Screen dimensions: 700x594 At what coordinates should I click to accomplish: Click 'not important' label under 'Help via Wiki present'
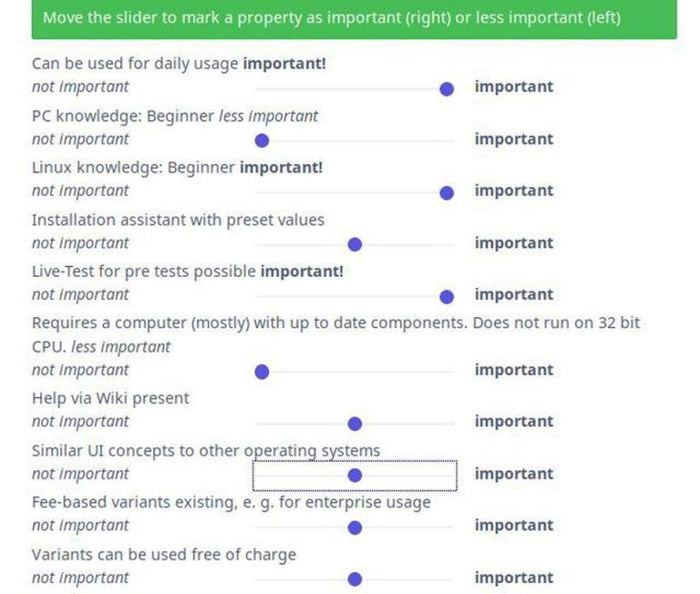pos(80,422)
